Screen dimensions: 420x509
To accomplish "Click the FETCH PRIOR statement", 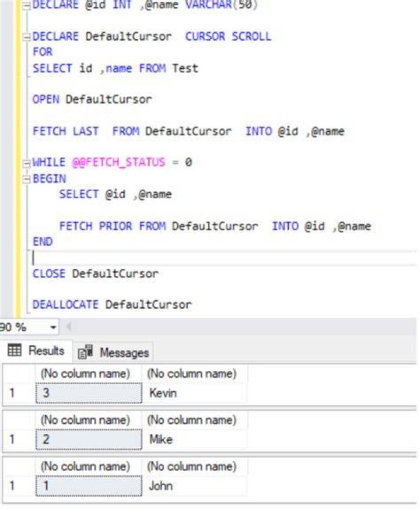I will (x=215, y=226).
